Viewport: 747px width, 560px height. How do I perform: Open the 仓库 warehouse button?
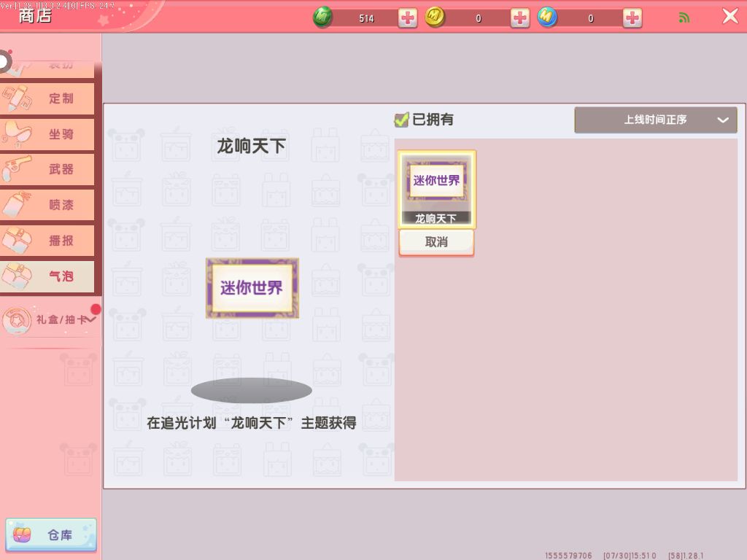click(50, 535)
